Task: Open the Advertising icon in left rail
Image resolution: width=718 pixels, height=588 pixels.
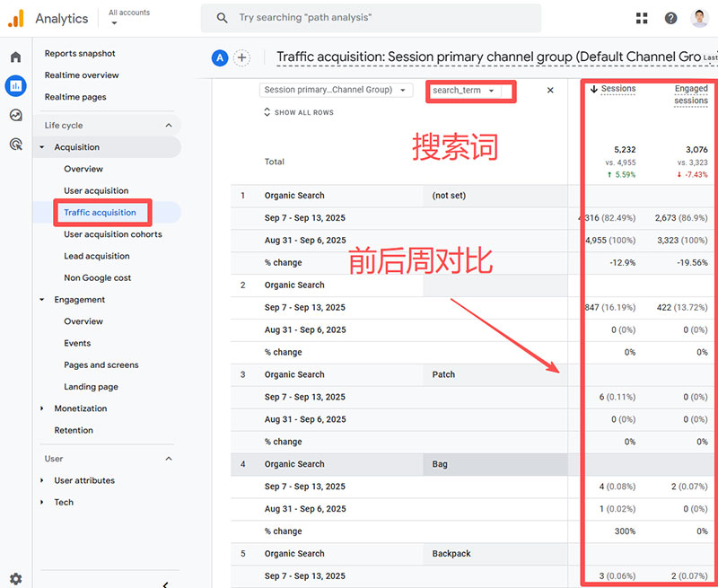Action: click(15, 144)
